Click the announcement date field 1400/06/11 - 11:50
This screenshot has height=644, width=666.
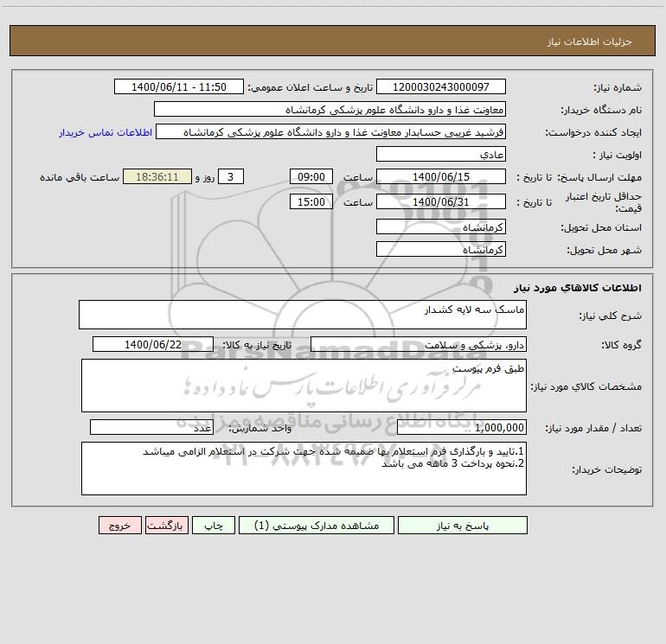pos(179,86)
